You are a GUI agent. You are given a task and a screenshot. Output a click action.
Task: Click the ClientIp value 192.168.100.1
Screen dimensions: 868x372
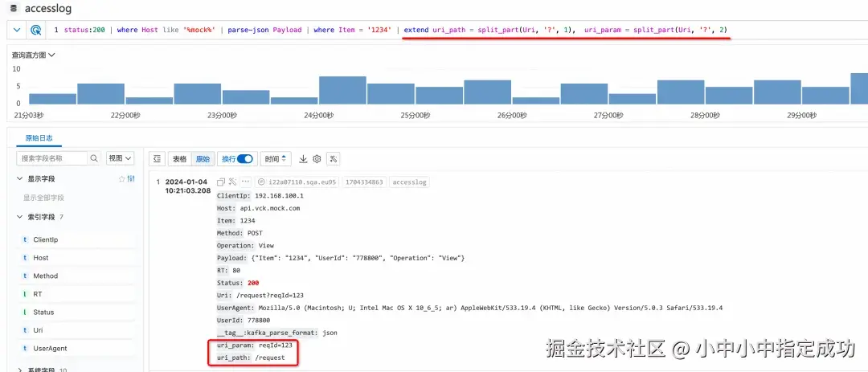coord(280,196)
